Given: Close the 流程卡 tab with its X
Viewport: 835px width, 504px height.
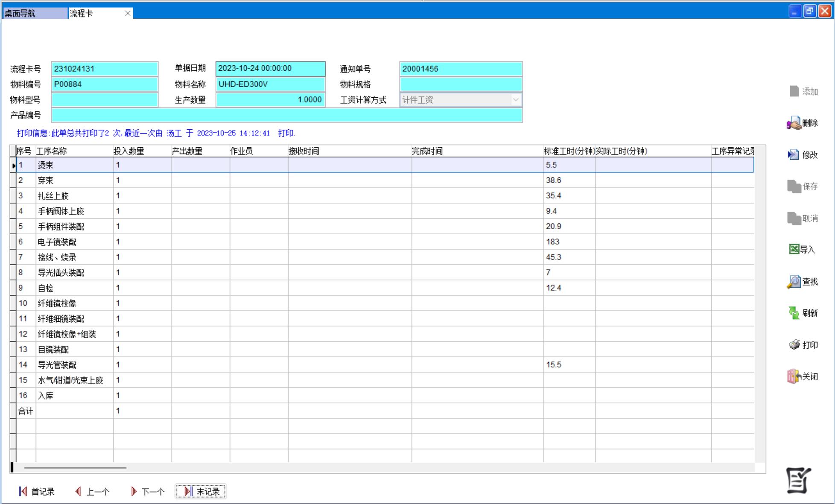Looking at the screenshot, I should pos(128,14).
